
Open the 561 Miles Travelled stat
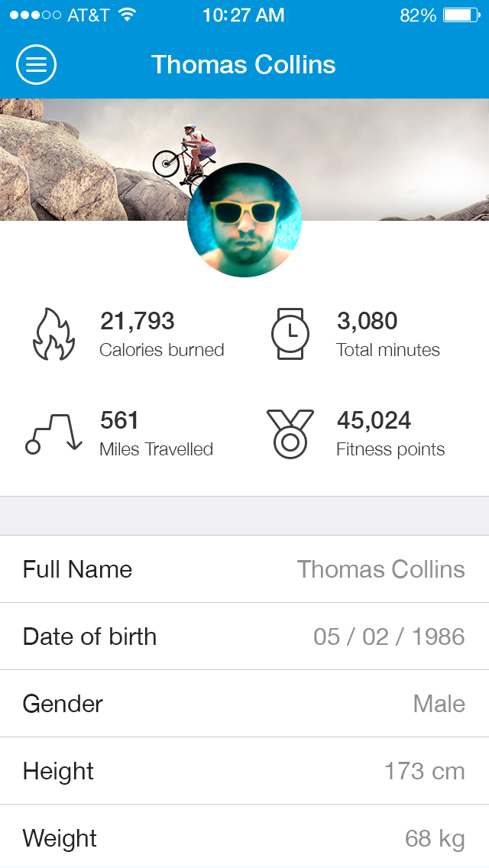pyautogui.click(x=156, y=434)
